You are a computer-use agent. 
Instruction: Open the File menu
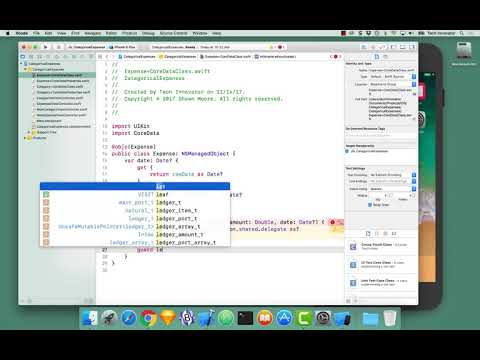coord(36,33)
